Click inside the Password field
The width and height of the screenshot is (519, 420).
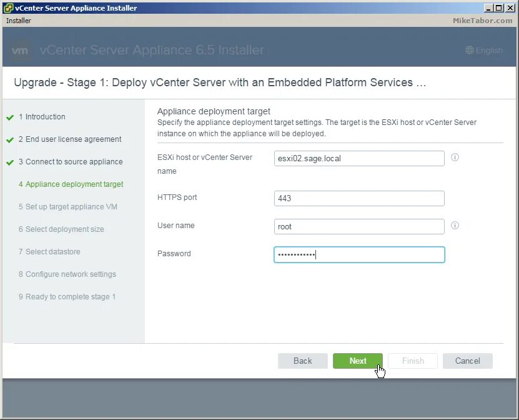click(359, 255)
